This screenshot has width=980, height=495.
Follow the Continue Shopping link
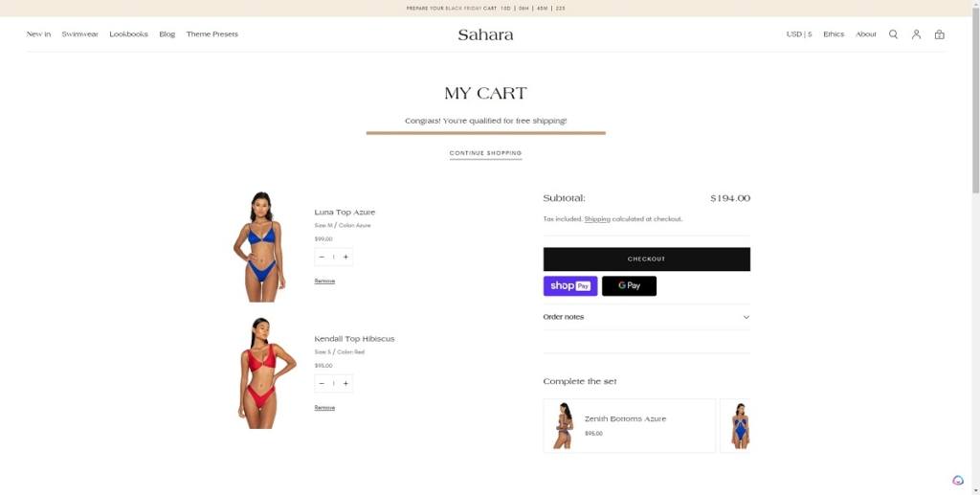485,153
